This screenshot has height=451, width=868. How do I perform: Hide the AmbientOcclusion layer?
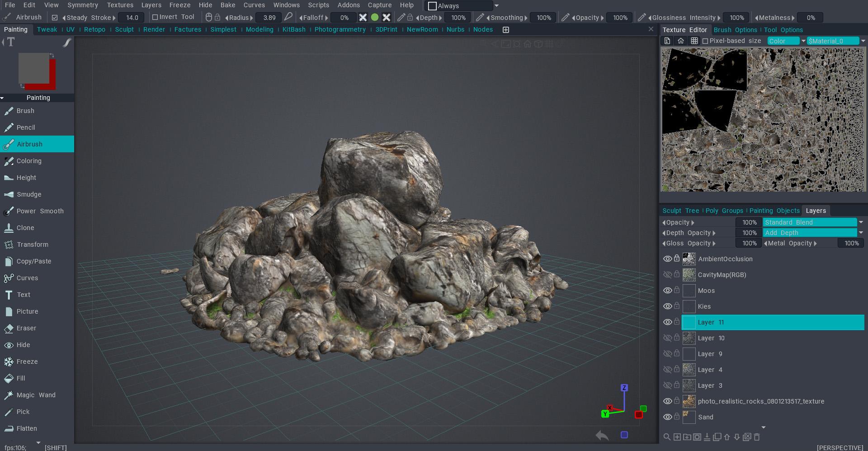tap(667, 259)
